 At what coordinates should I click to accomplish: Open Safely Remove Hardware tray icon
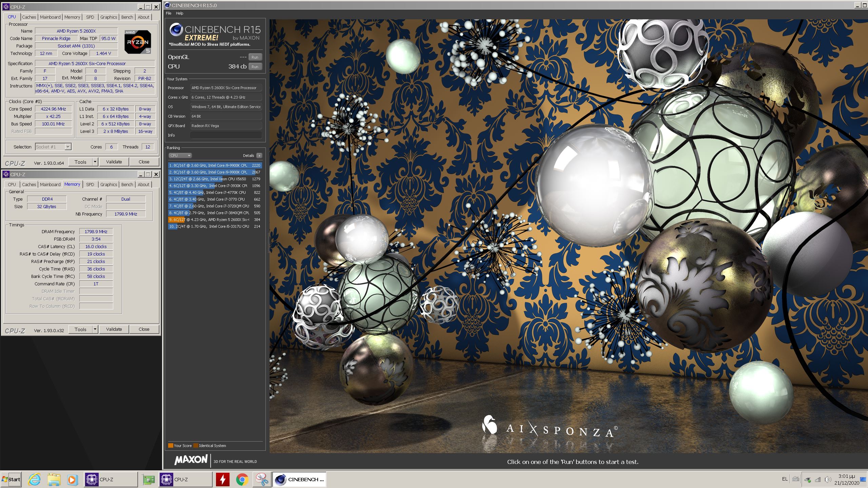coord(808,480)
